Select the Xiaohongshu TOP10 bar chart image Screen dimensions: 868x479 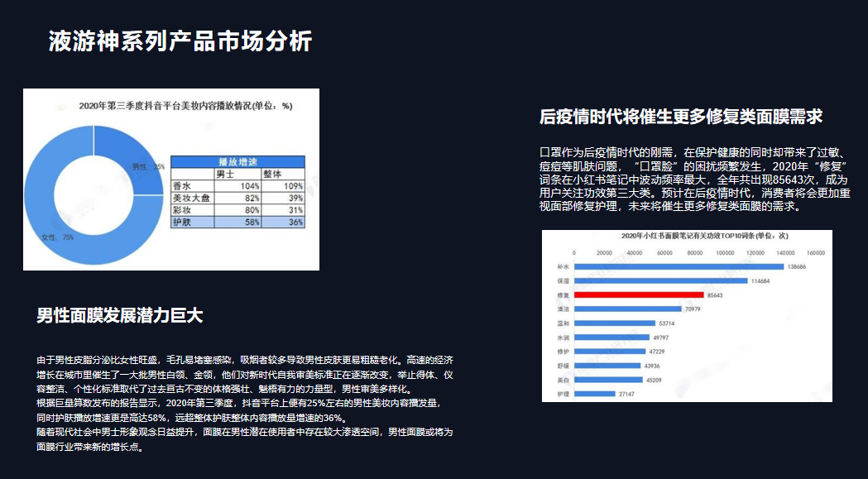[687, 316]
